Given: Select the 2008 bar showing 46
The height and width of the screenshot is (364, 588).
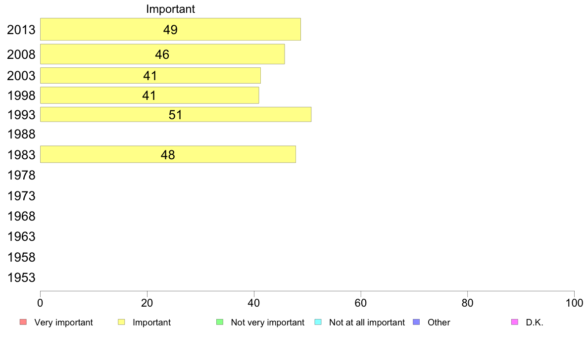Looking at the screenshot, I should click(x=162, y=54).
